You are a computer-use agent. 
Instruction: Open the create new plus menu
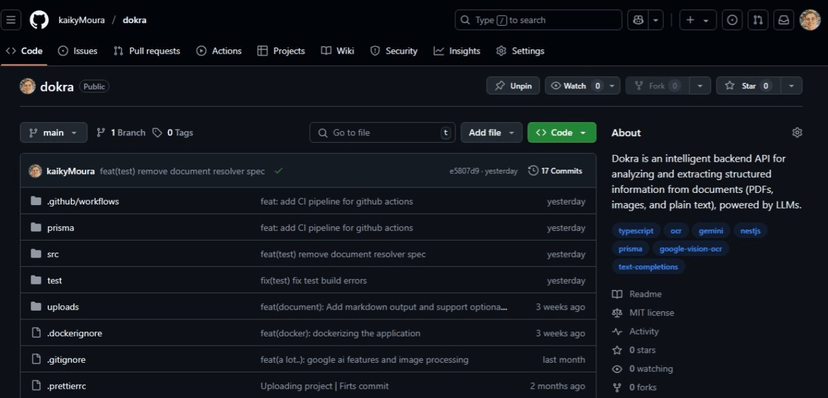(697, 20)
